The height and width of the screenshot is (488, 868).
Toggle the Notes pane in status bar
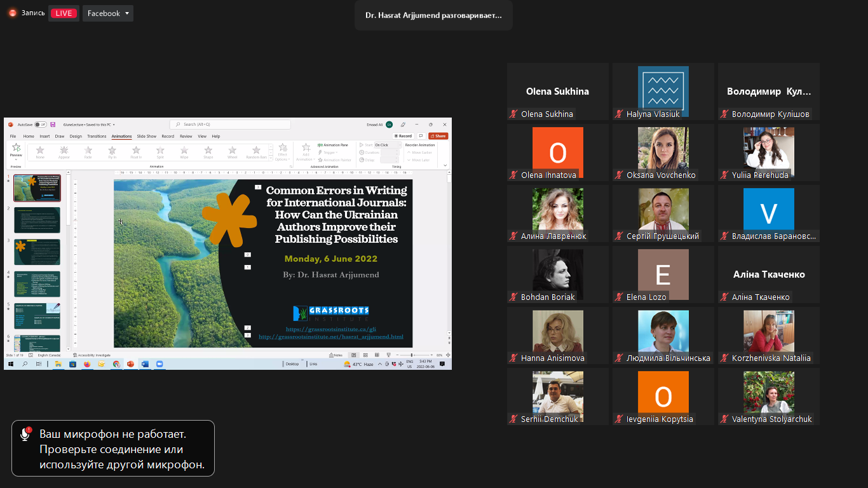(337, 355)
